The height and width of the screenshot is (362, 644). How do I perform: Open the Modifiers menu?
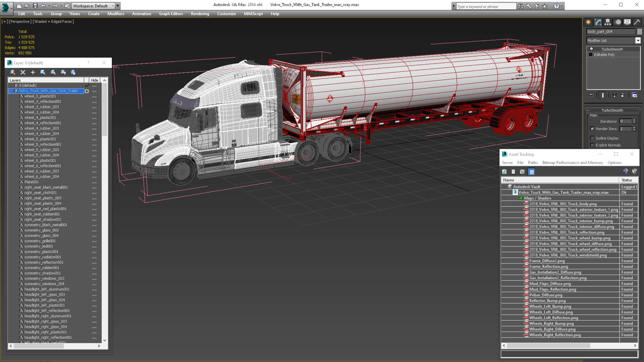coord(116,14)
